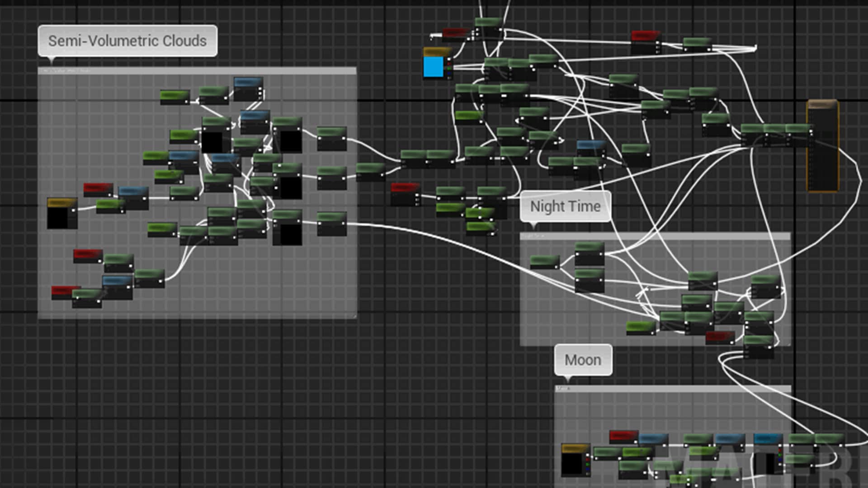Click the Night Time comment box title bar
Viewport: 868px width, 488px height.
(655, 236)
